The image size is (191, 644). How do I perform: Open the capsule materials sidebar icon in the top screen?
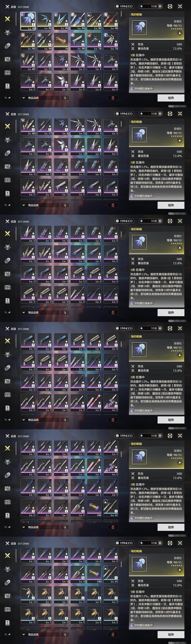[7, 46]
